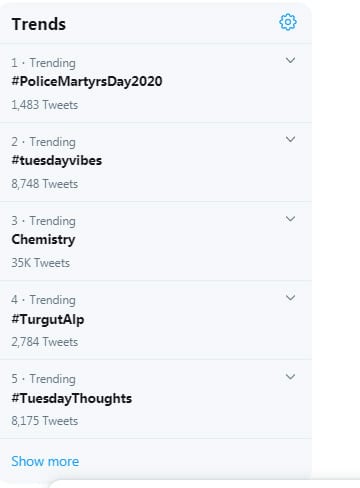This screenshot has width=360, height=488.
Task: Open chevron menu next to Chemistry trend
Action: 290,219
